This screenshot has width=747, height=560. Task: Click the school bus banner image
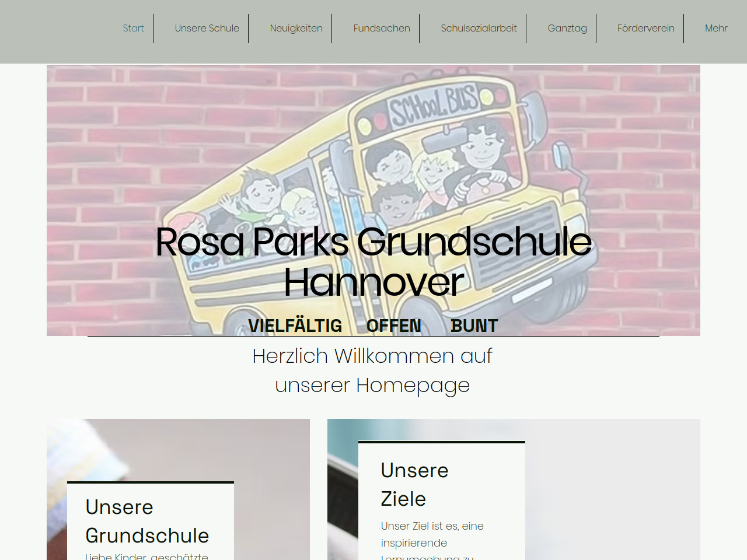click(373, 146)
